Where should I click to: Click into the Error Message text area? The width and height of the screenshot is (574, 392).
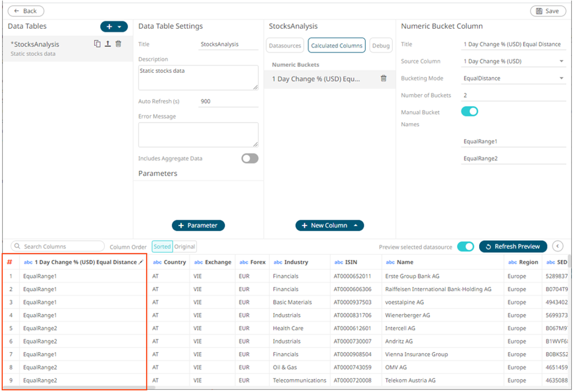point(198,135)
